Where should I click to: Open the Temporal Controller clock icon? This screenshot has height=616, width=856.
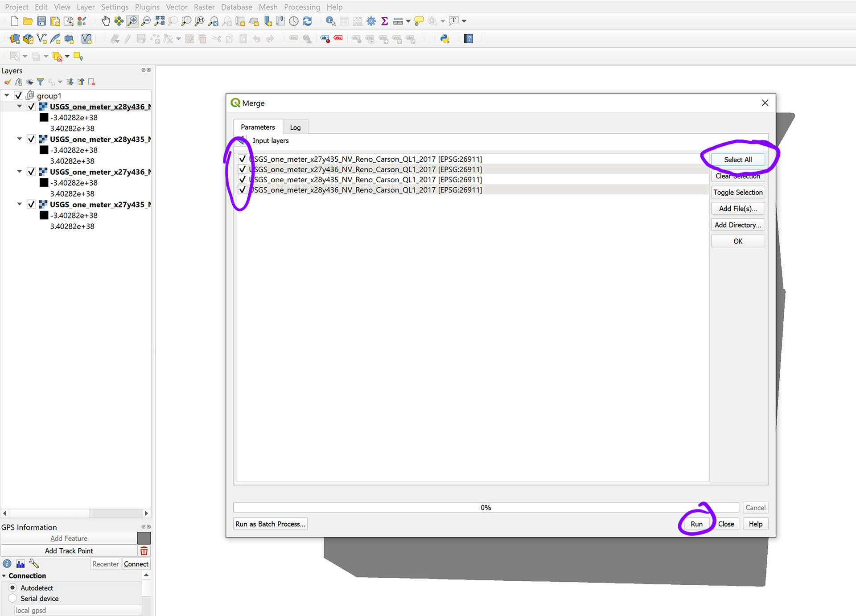click(x=293, y=21)
